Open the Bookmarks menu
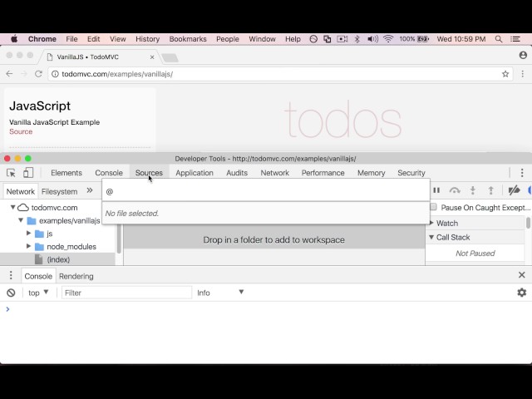532x399 pixels. (x=188, y=39)
